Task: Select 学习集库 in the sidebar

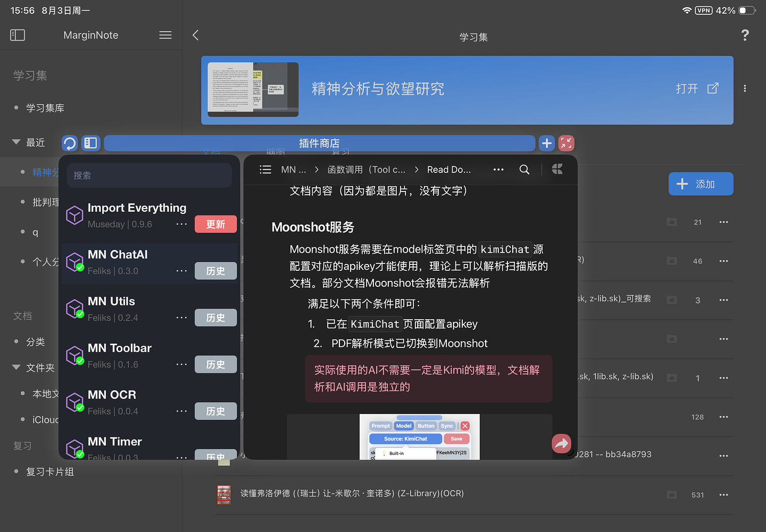Action: (45, 108)
